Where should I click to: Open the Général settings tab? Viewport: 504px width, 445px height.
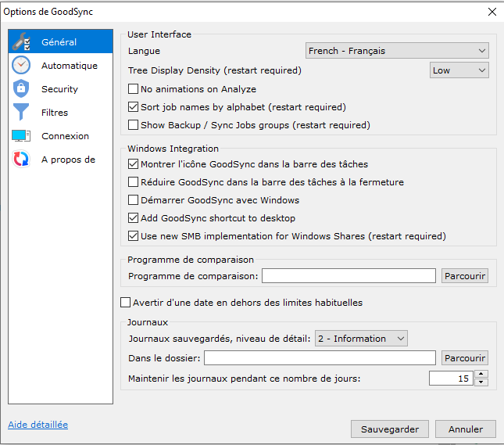[x=60, y=41]
